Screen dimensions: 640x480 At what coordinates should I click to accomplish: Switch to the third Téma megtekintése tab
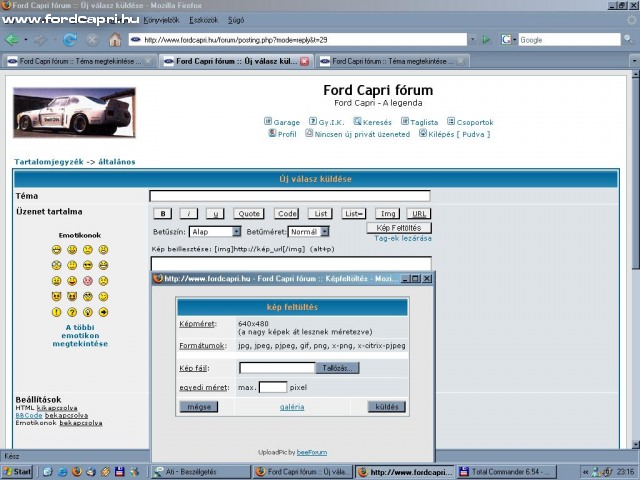392,61
